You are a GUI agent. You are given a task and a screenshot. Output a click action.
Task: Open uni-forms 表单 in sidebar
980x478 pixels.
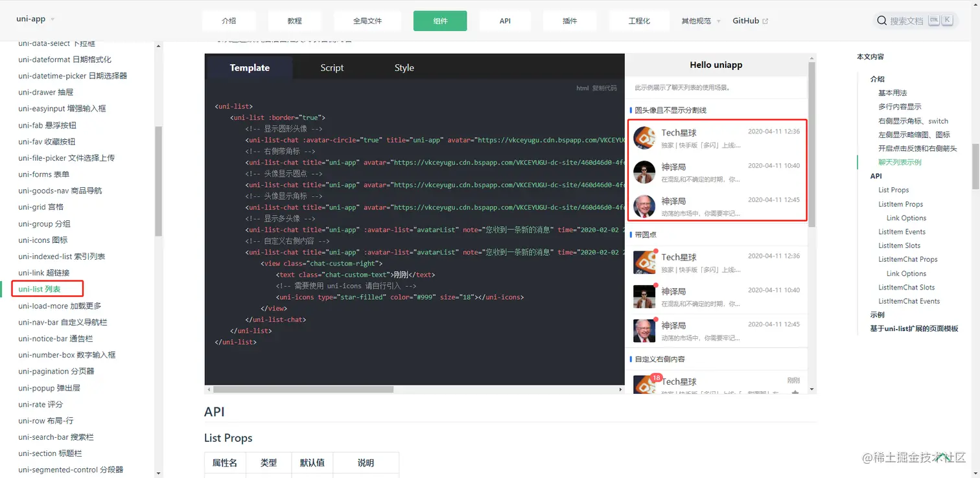pos(44,174)
